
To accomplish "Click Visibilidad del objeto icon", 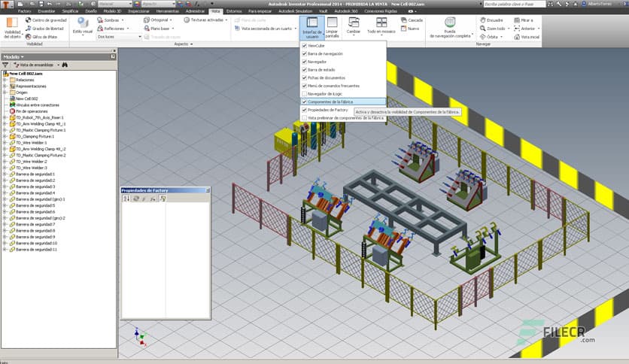I will pos(12,23).
